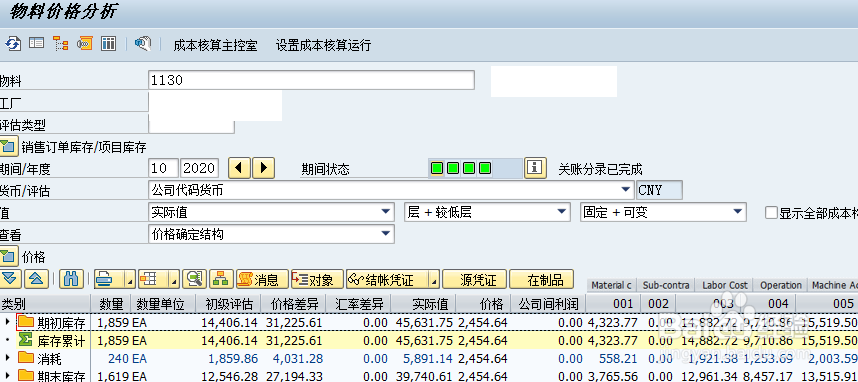Click the 39,740.61 actual value cell
This screenshot has height=382, width=858.
point(424,377)
